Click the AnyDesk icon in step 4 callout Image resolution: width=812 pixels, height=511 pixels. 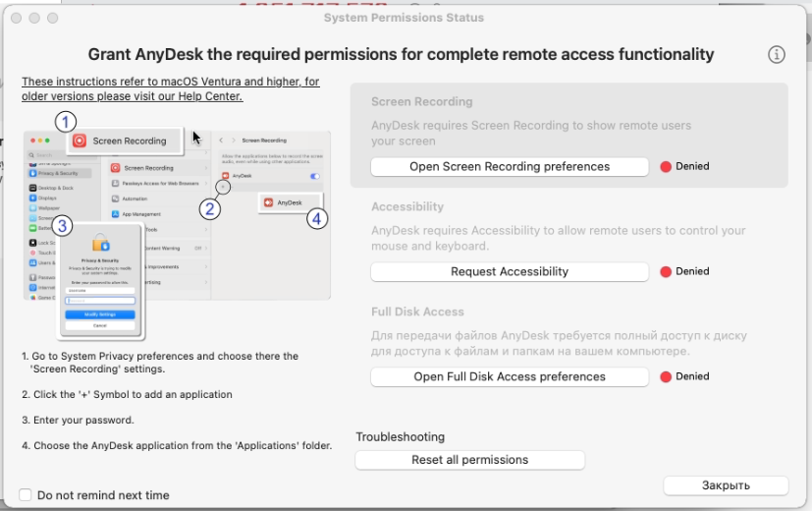coord(267,202)
